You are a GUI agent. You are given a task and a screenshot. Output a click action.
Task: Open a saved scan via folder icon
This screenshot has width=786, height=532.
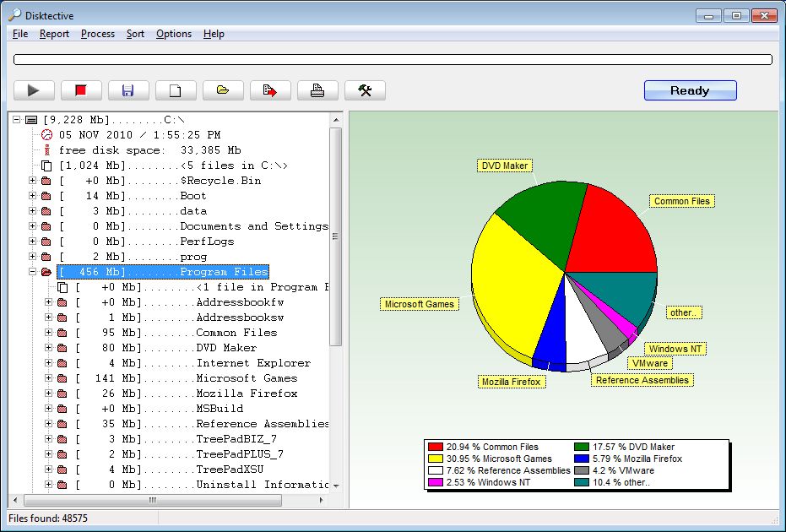(x=223, y=90)
